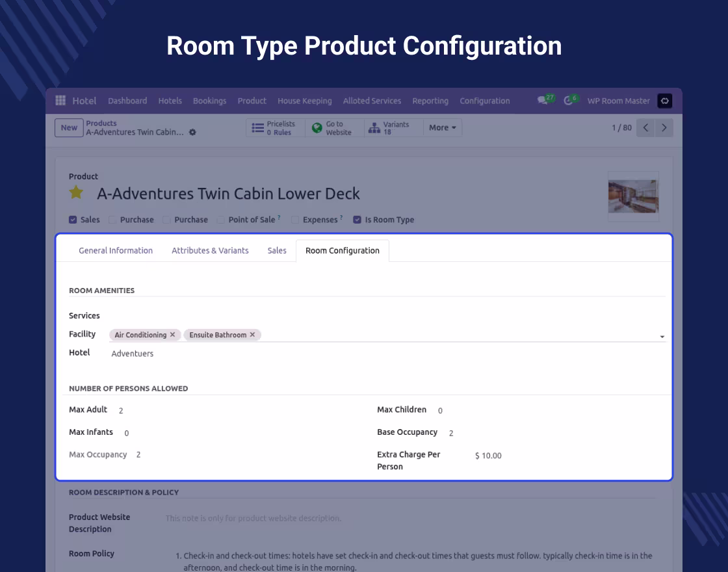Image resolution: width=728 pixels, height=572 pixels.
Task: Click the Product Website Description field
Action: point(253,518)
